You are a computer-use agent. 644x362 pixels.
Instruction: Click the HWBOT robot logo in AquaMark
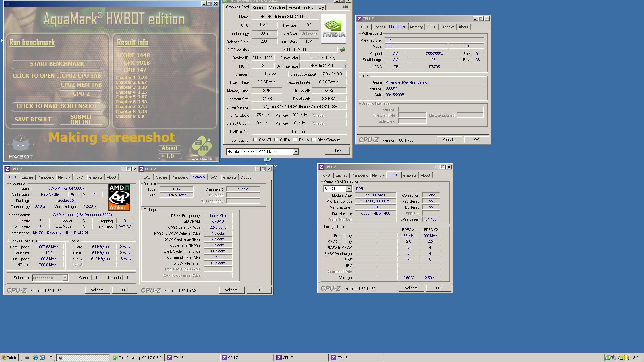[x=20, y=146]
